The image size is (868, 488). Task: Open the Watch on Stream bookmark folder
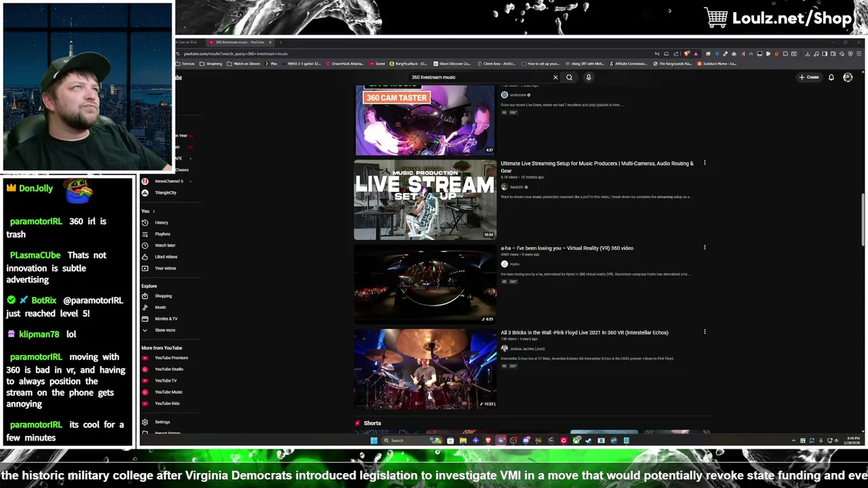(244, 64)
